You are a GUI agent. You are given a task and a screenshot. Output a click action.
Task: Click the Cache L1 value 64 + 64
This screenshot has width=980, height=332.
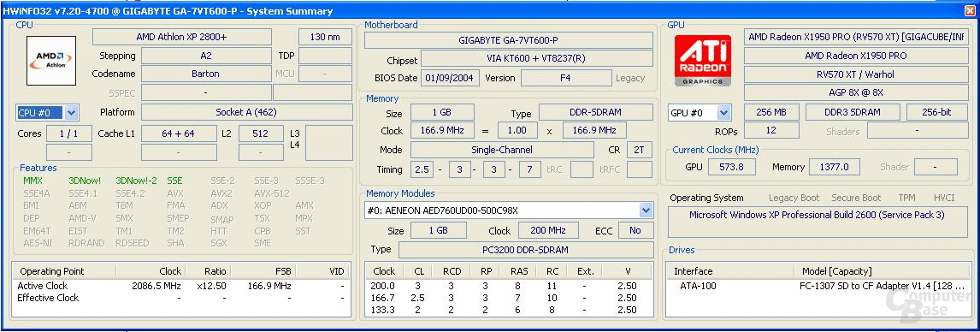click(x=178, y=133)
